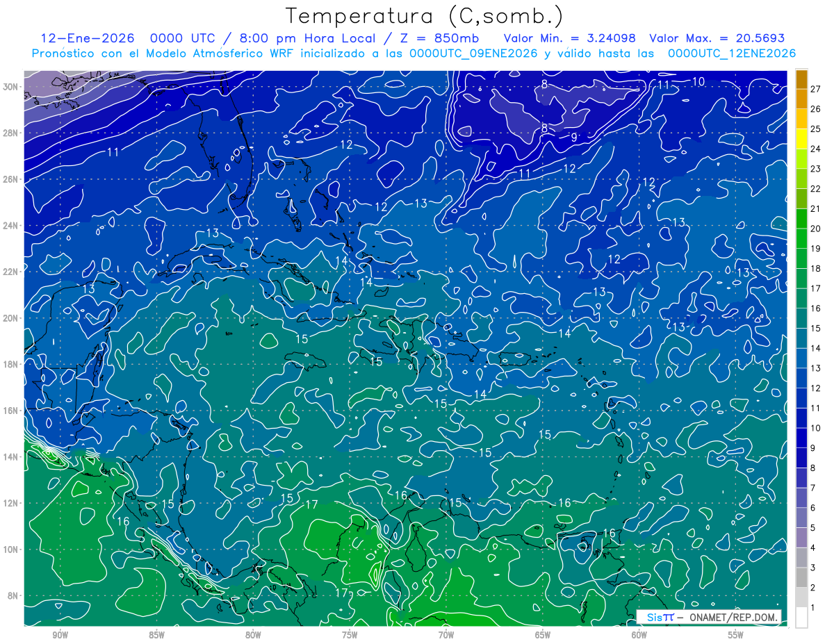Select the date text "12-Ene-2026"

[88, 38]
